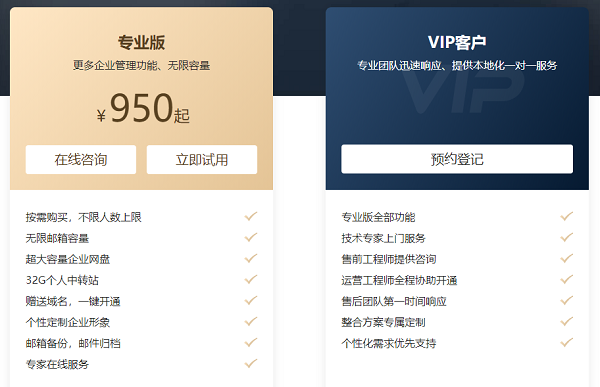This screenshot has height=387, width=600.
Task: Click feature text 运营工程师全程协助开通
Action: (x=399, y=280)
